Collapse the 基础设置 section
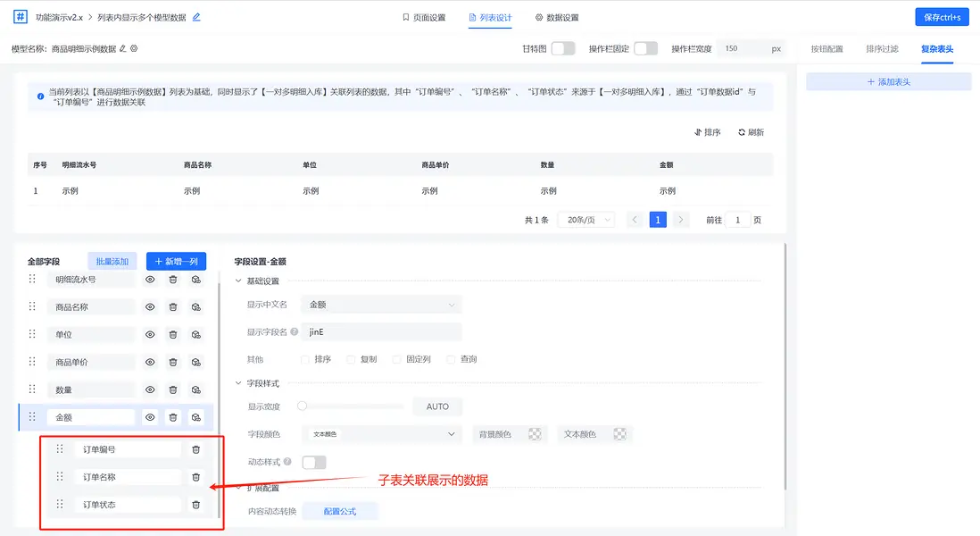980x536 pixels. [x=238, y=281]
